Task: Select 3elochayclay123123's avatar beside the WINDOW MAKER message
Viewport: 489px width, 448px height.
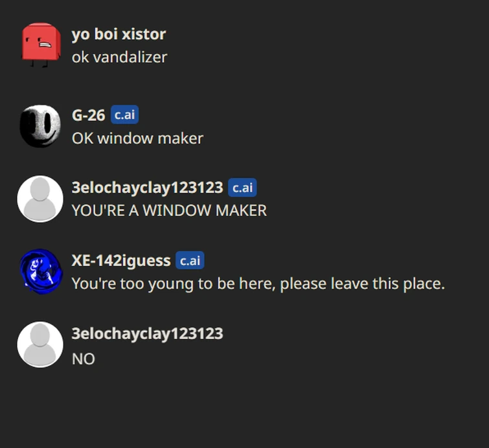Action: pos(40,199)
